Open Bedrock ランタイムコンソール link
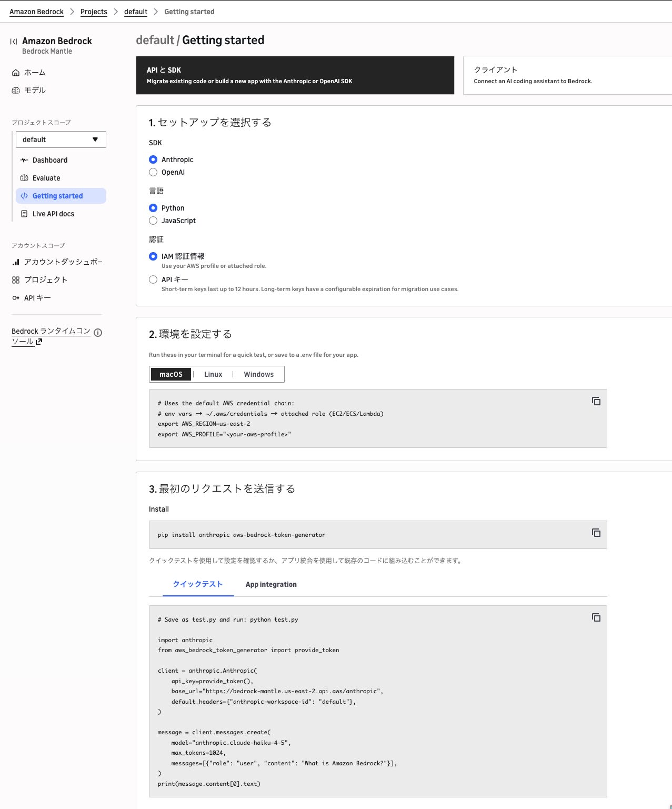672x809 pixels. pos(51,336)
